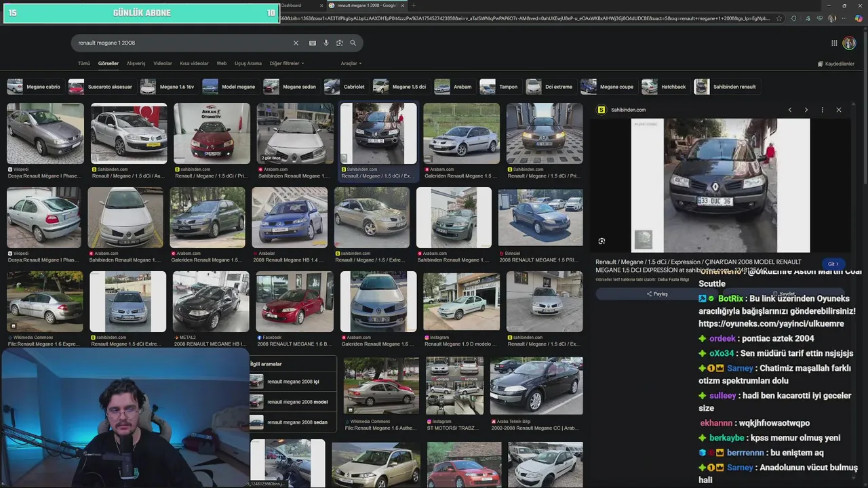This screenshot has width=868, height=488.
Task: Open the Copilot icon in browser toolbar
Action: tap(859, 18)
